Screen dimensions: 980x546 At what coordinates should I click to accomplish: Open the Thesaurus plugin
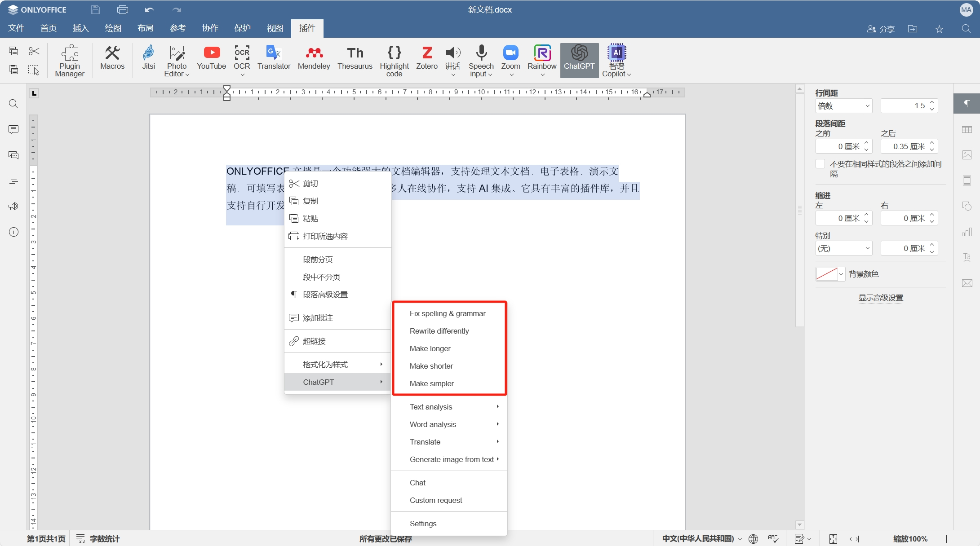point(355,57)
